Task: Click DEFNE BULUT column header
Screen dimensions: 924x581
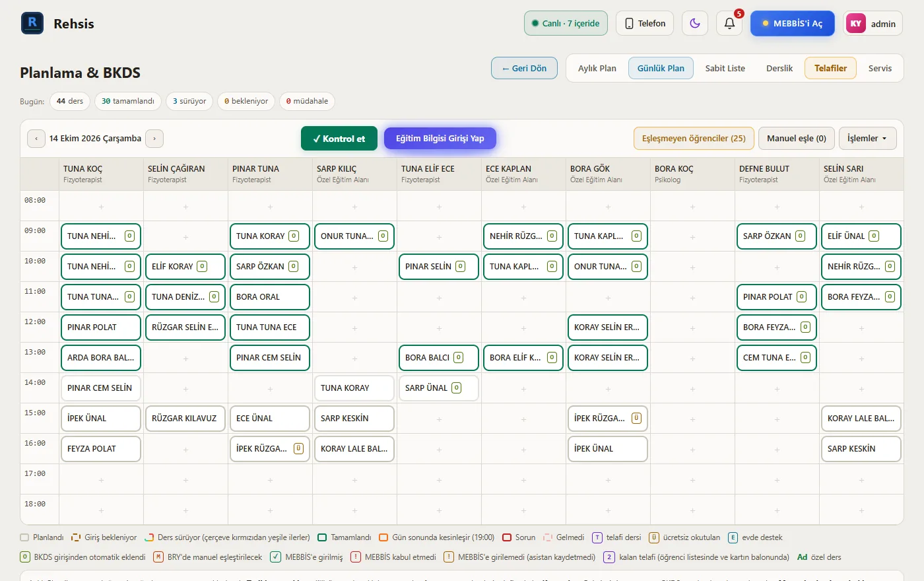Action: point(777,174)
